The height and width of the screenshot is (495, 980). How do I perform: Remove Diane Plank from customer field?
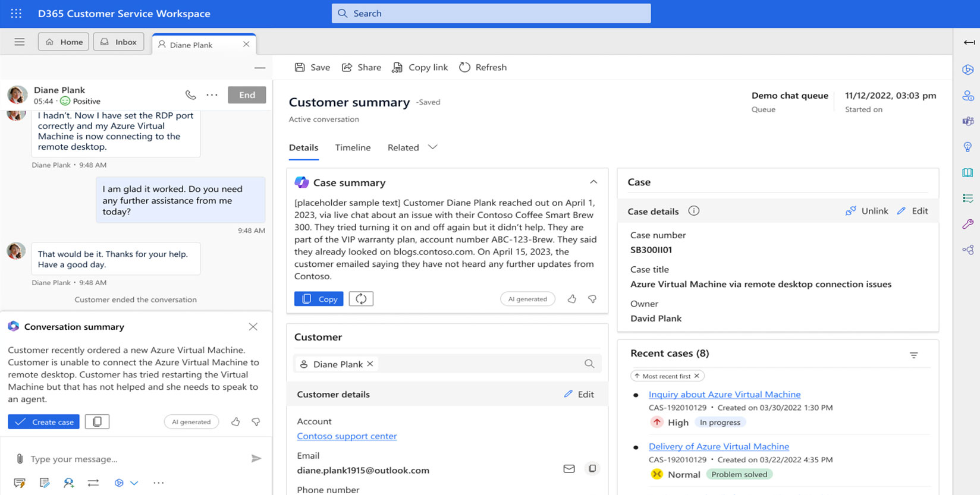pos(370,364)
